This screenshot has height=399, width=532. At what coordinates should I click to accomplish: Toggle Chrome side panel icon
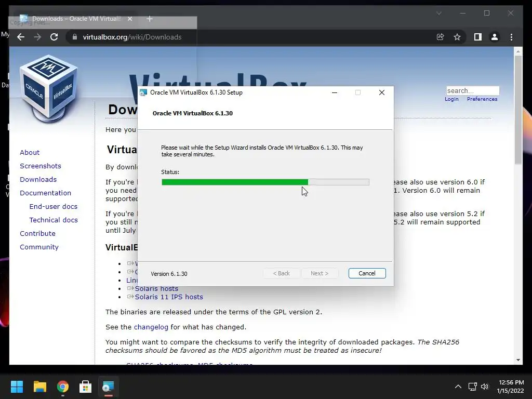click(478, 37)
